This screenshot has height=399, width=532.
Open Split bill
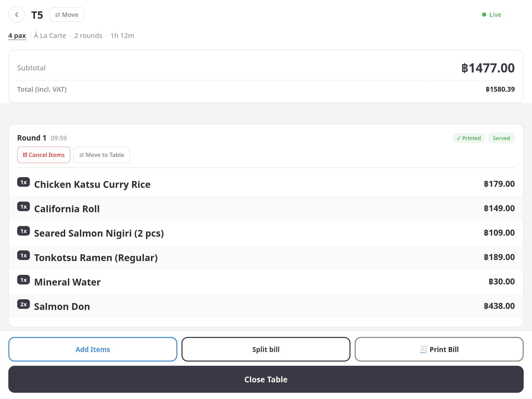pos(266,349)
